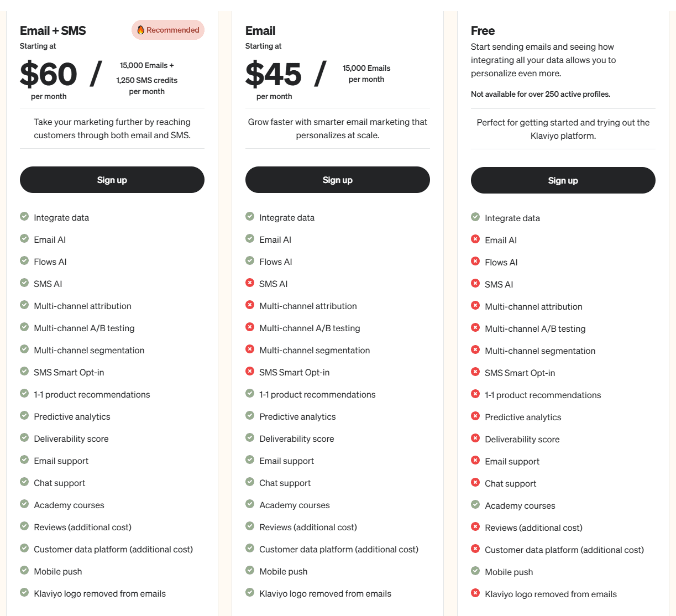Click the fire icon in Recommended badge
This screenshot has width=676, height=616.
click(140, 30)
